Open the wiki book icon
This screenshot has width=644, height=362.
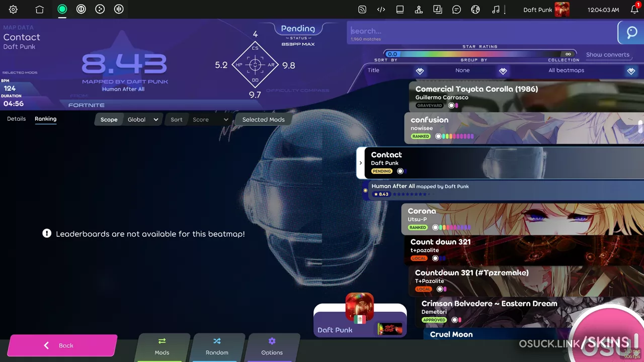[400, 10]
